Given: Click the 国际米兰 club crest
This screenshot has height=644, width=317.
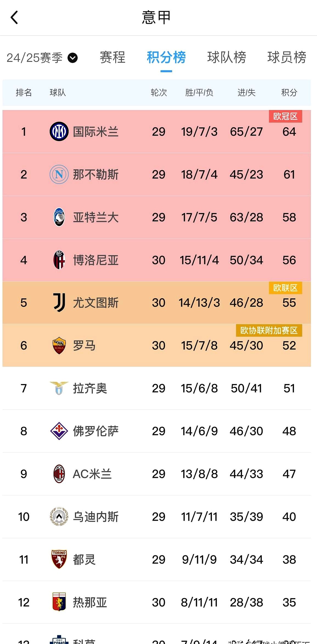Looking at the screenshot, I should [x=59, y=131].
